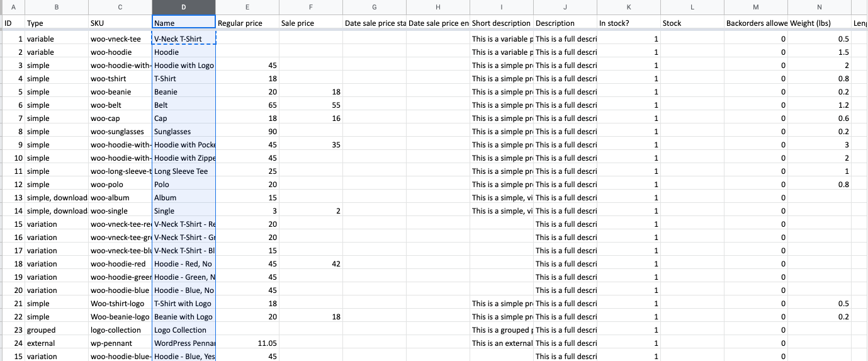Select the 'Polo' name cell

pos(183,185)
